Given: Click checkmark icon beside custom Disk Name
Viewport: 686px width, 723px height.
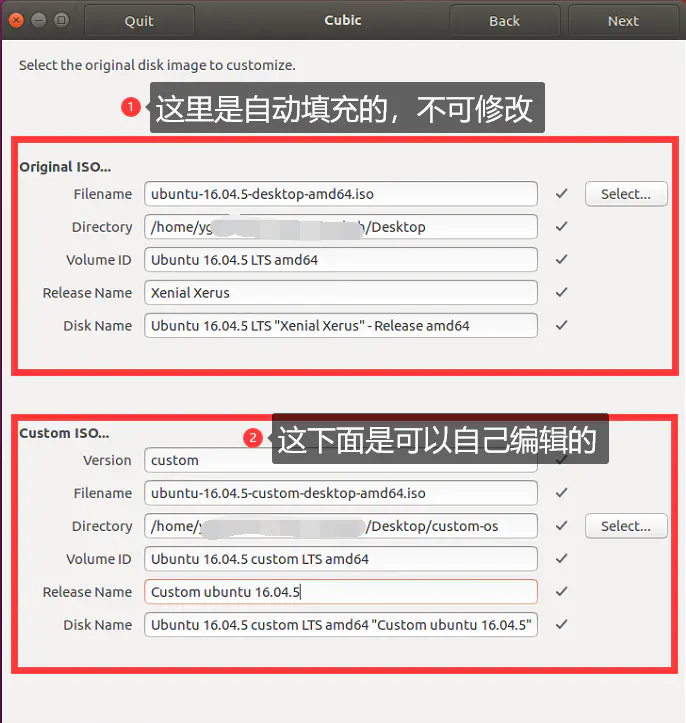Looking at the screenshot, I should click(x=561, y=625).
